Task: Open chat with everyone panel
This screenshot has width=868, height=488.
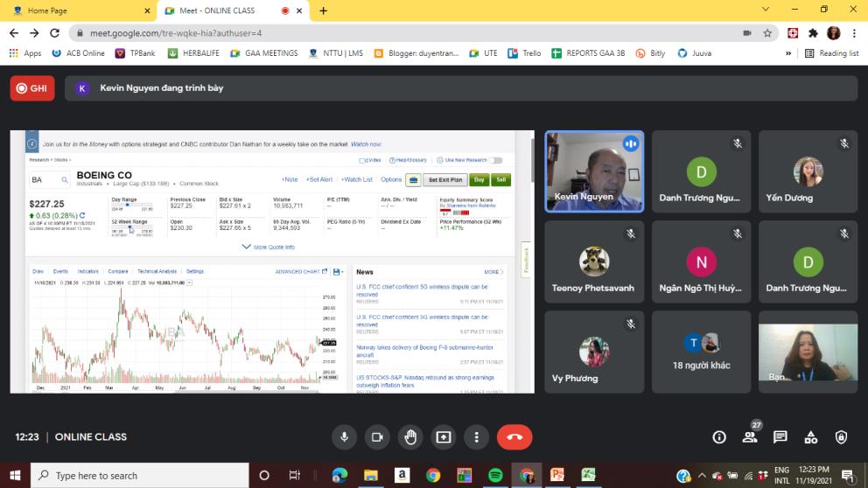Action: pyautogui.click(x=780, y=437)
